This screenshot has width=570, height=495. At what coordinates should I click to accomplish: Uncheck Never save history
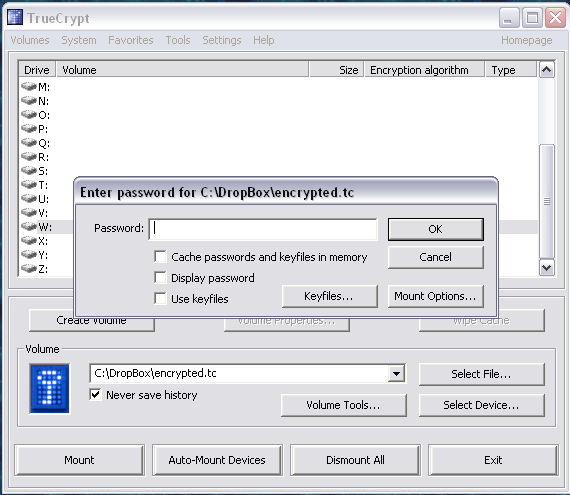coord(95,395)
